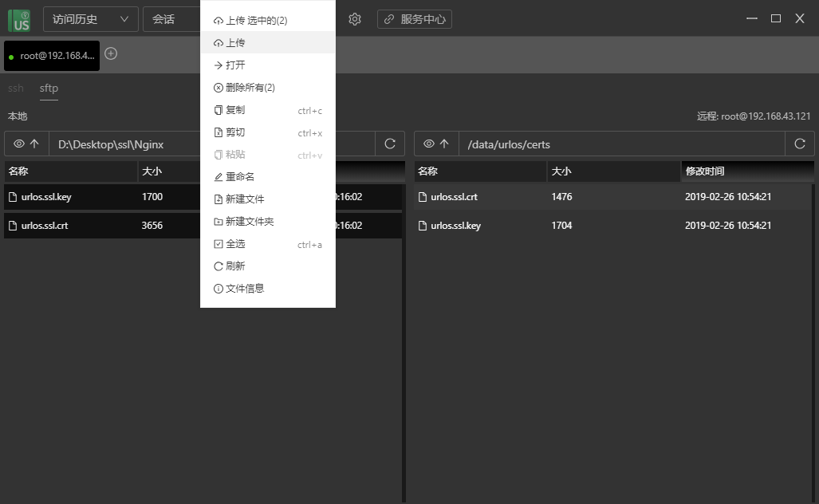Go up one level in remote directory

pyautogui.click(x=444, y=144)
